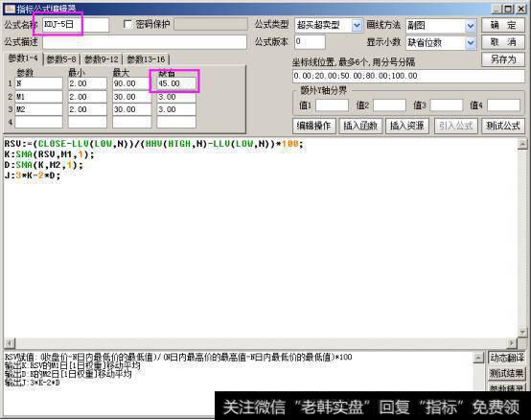Click the translation line 输出J:3*K-2*D
The image size is (531, 420).
tap(33, 383)
